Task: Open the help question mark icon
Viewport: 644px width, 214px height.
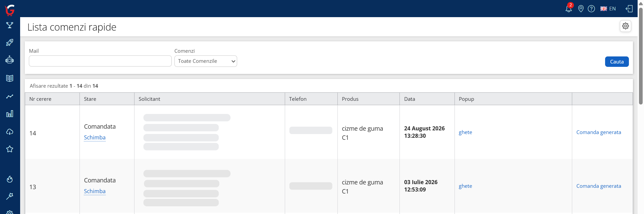Action: point(591,9)
